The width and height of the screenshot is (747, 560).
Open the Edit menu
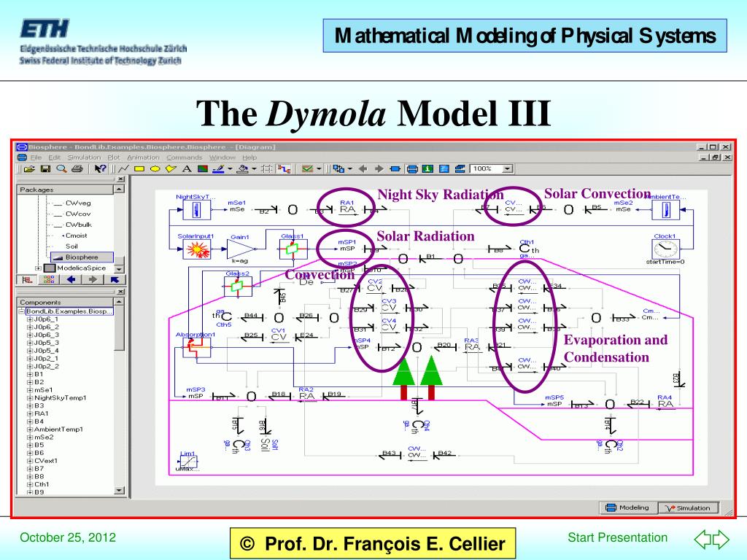coord(54,157)
